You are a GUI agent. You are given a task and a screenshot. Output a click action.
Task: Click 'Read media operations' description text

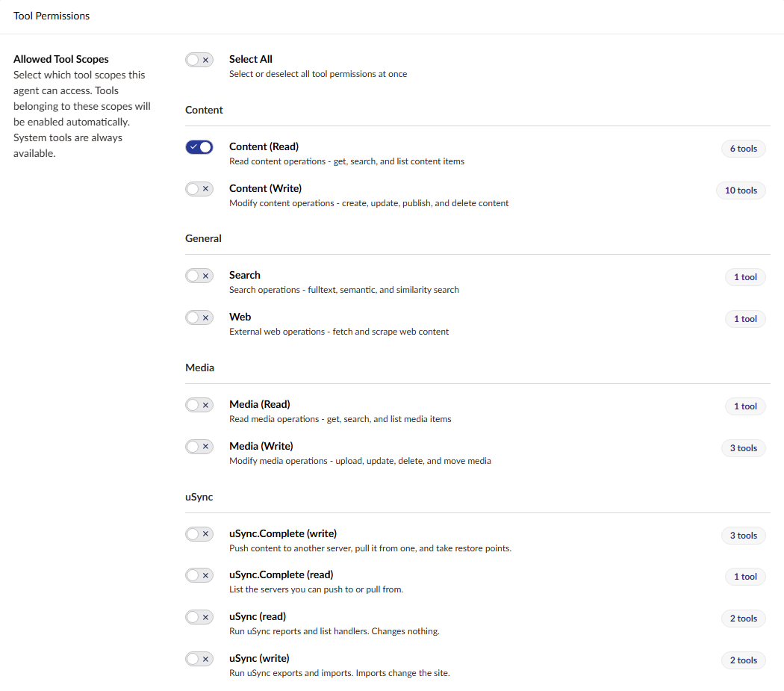tap(340, 419)
